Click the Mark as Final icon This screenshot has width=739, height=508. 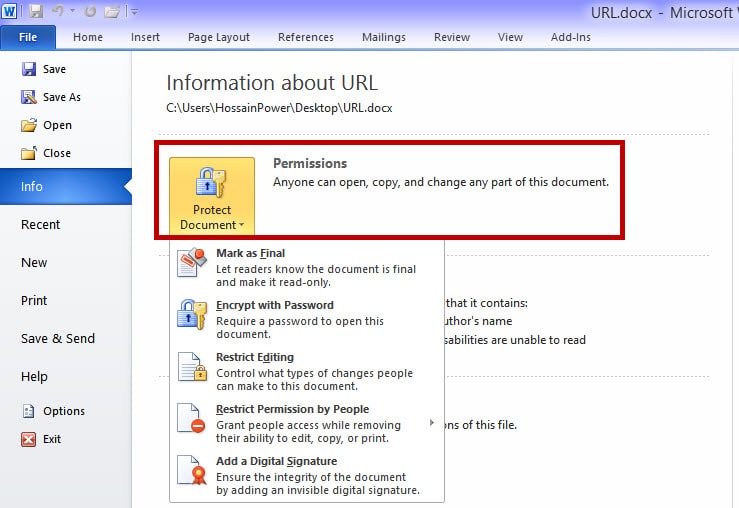pos(191,262)
